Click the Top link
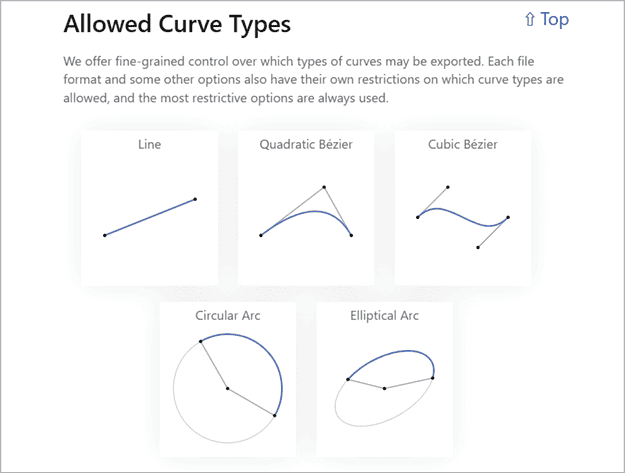The width and height of the screenshot is (625, 473). click(555, 19)
